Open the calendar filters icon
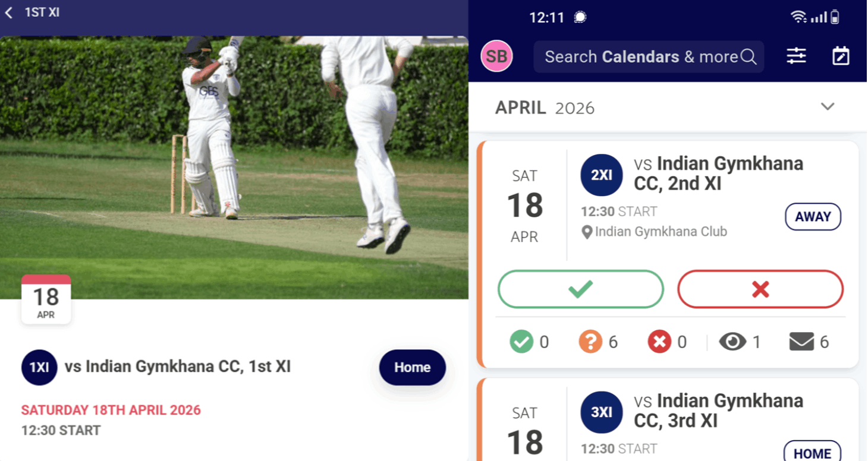This screenshot has height=461, width=868. (796, 56)
